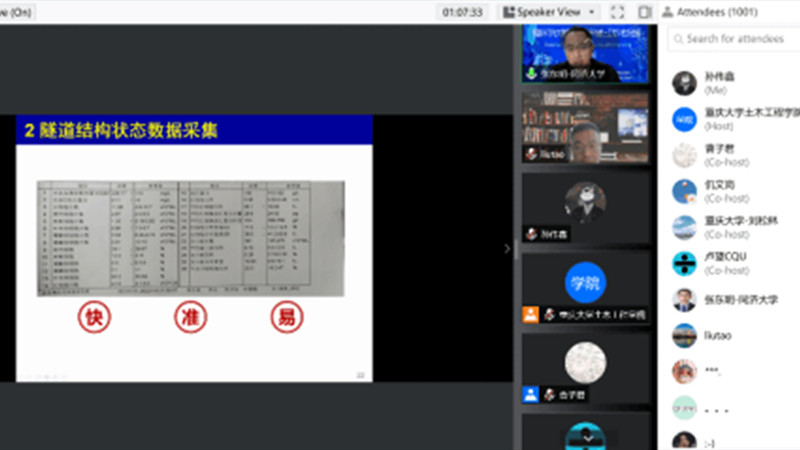
Task: Click muted mic icon on 孙伟鑫 tile
Action: (531, 234)
